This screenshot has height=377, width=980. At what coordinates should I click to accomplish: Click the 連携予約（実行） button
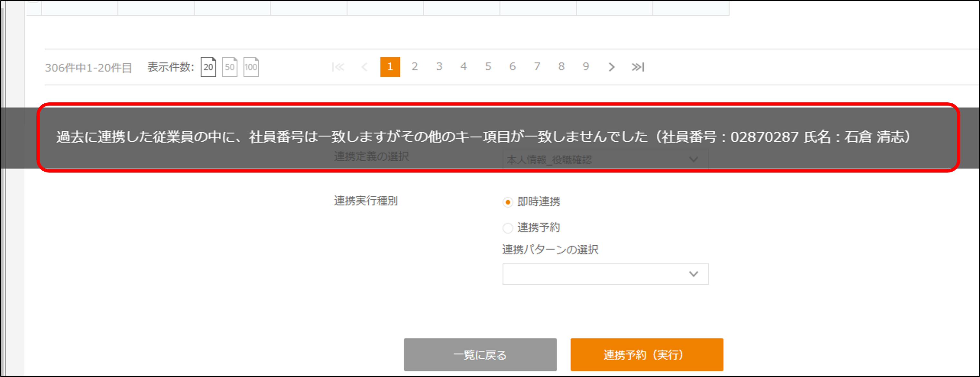click(x=647, y=354)
